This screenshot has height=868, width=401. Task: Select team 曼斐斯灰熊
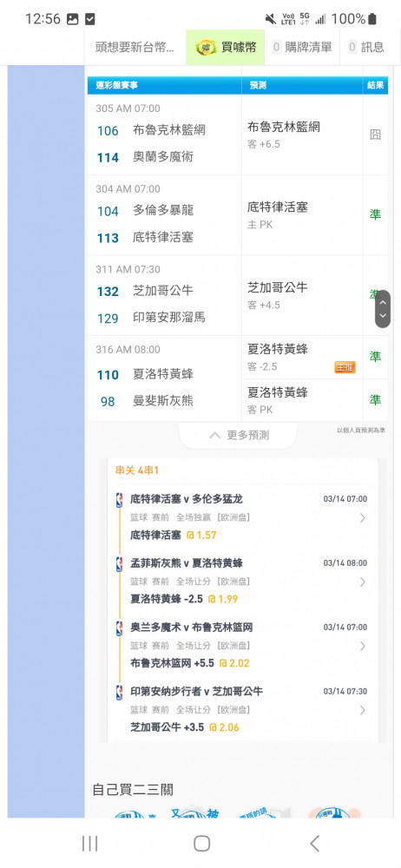[163, 401]
